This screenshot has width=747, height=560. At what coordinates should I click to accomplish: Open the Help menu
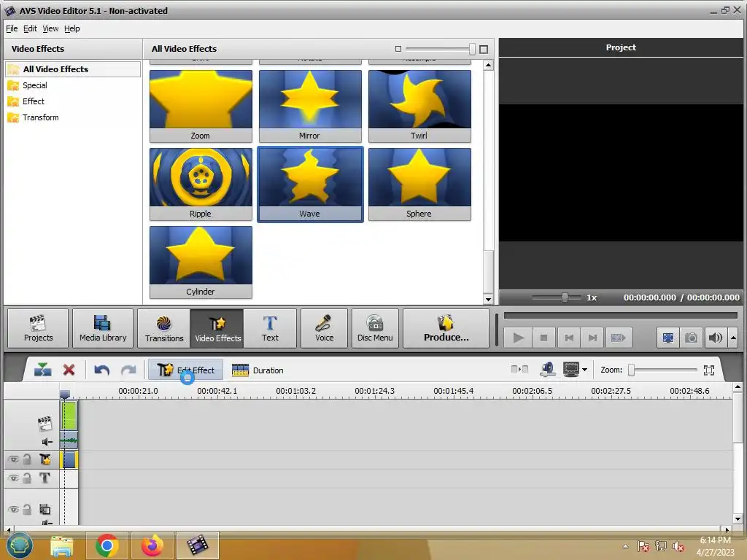click(72, 28)
